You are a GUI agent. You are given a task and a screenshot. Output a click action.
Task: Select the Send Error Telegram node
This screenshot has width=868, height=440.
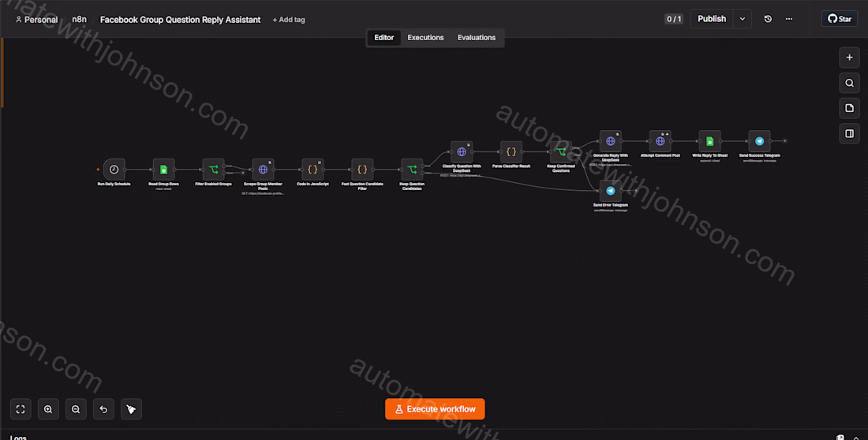pos(611,190)
